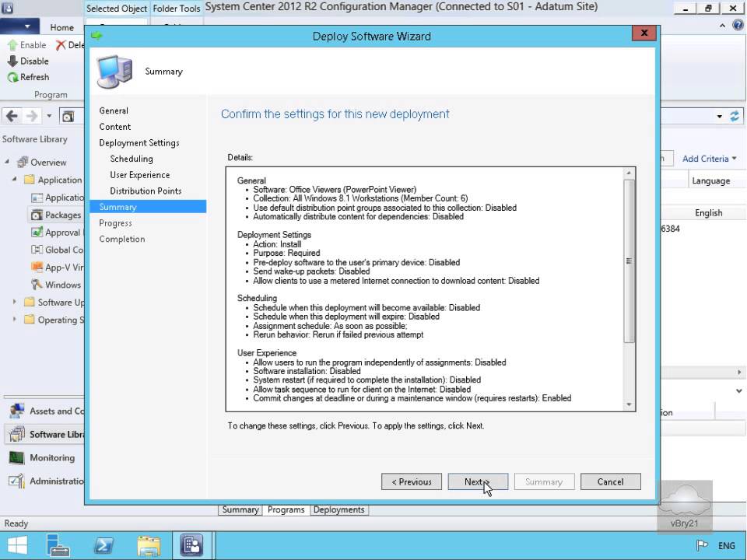Click the Cancel wizard button
The width and height of the screenshot is (747, 560).
(611, 482)
